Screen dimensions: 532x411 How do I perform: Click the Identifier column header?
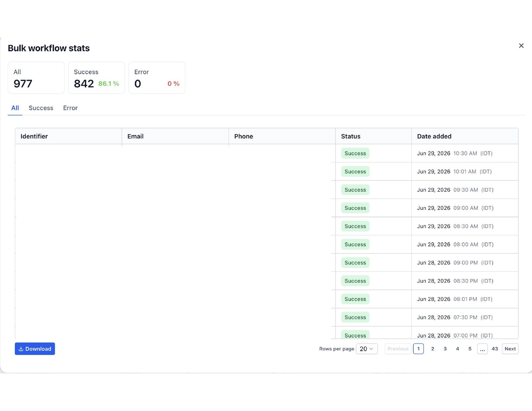click(68, 136)
